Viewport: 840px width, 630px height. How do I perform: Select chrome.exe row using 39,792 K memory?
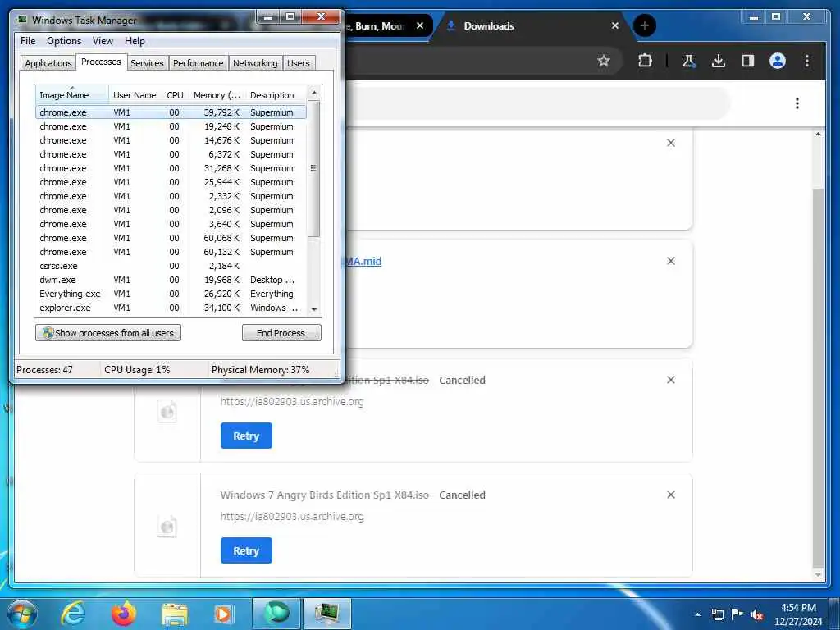tap(171, 112)
